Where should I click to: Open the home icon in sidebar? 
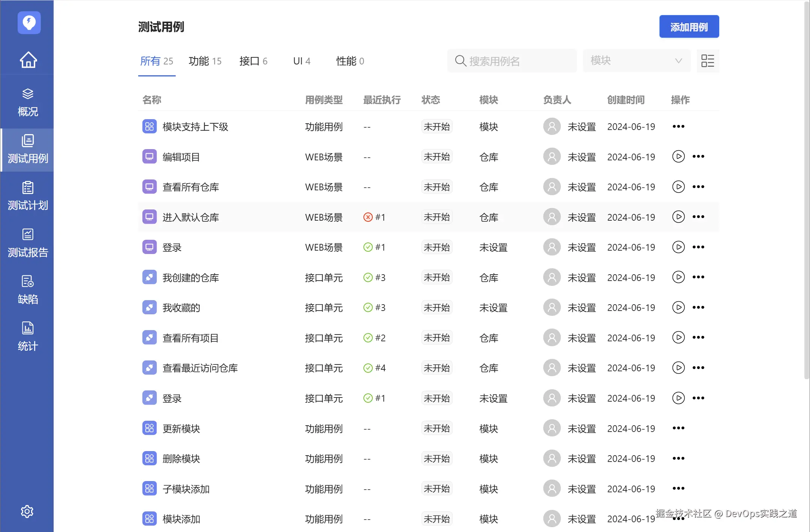(28, 60)
